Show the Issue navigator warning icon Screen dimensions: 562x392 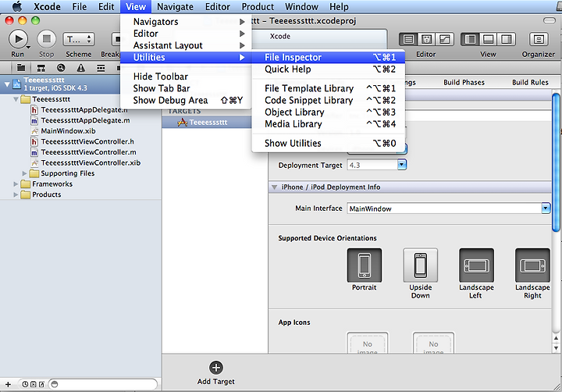click(x=81, y=68)
